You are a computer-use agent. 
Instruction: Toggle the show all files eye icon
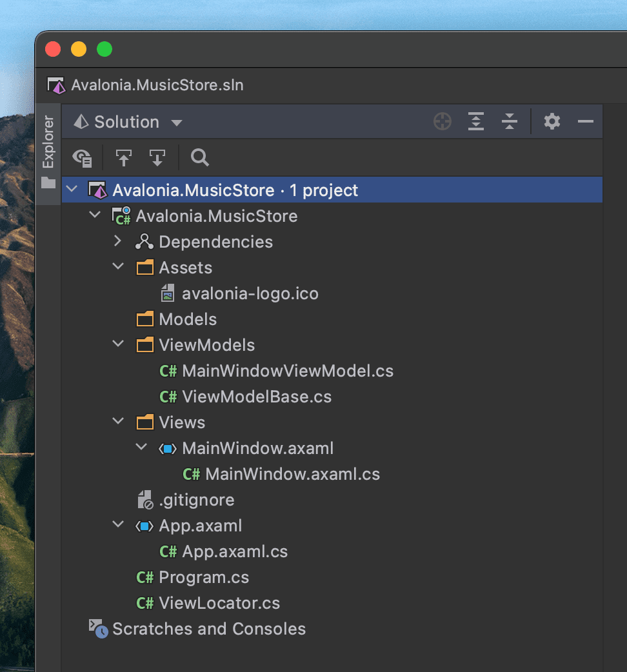click(x=83, y=157)
